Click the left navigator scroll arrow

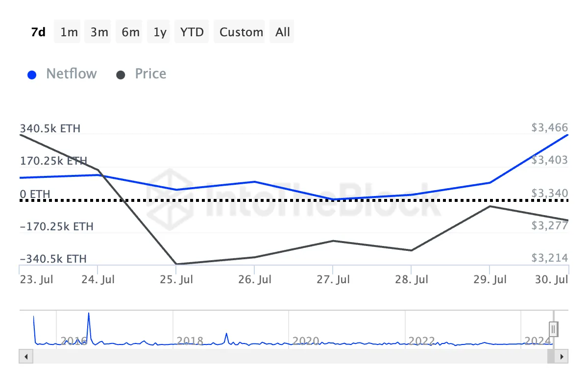coord(25,356)
